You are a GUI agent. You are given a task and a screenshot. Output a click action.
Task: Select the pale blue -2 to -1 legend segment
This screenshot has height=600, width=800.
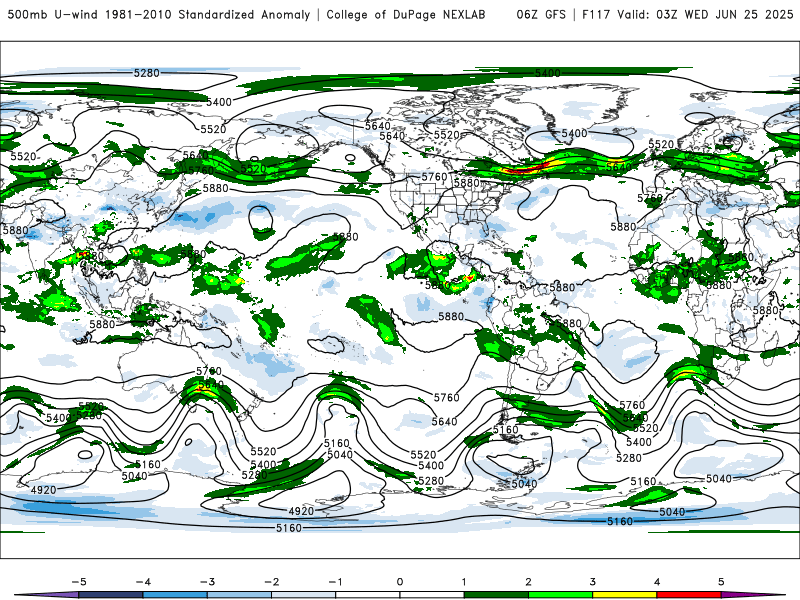(x=304, y=595)
